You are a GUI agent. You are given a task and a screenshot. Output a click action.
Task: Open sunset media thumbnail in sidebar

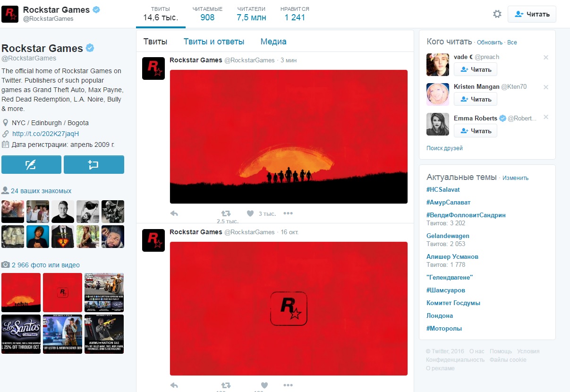tap(21, 293)
